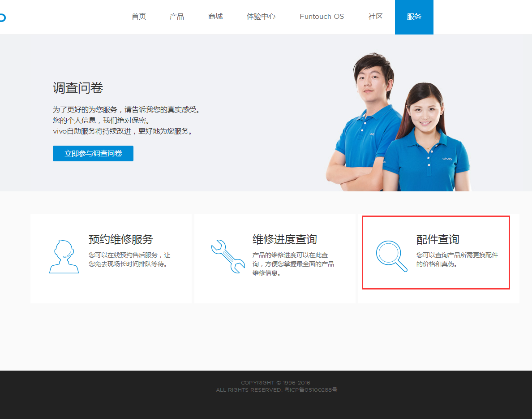The height and width of the screenshot is (419, 532).
Task: Click the partial vivo logo at top left
Action: [3, 17]
